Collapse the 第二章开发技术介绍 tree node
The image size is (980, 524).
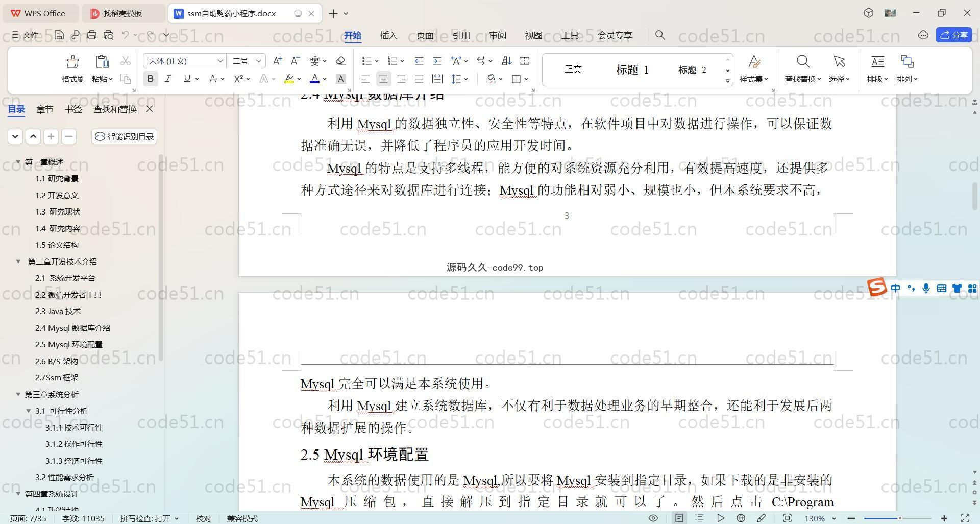18,261
